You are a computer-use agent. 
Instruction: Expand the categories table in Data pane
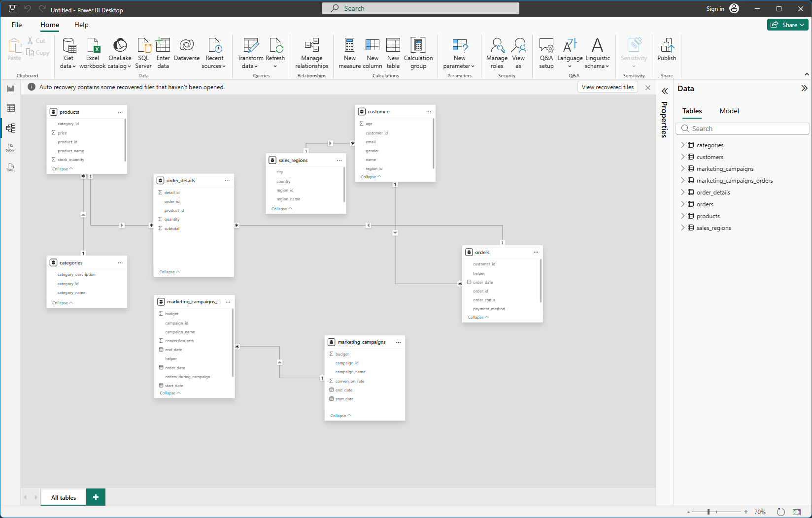pos(683,145)
